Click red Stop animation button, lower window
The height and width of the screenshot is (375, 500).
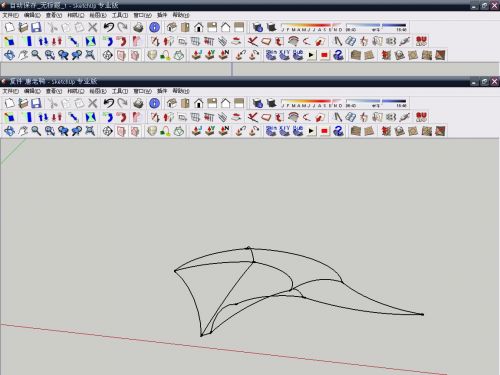click(324, 131)
